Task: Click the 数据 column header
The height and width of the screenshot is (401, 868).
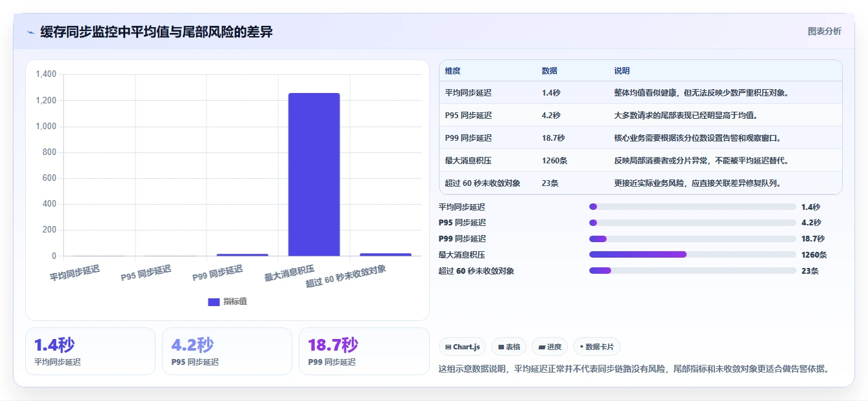Action: pos(550,71)
